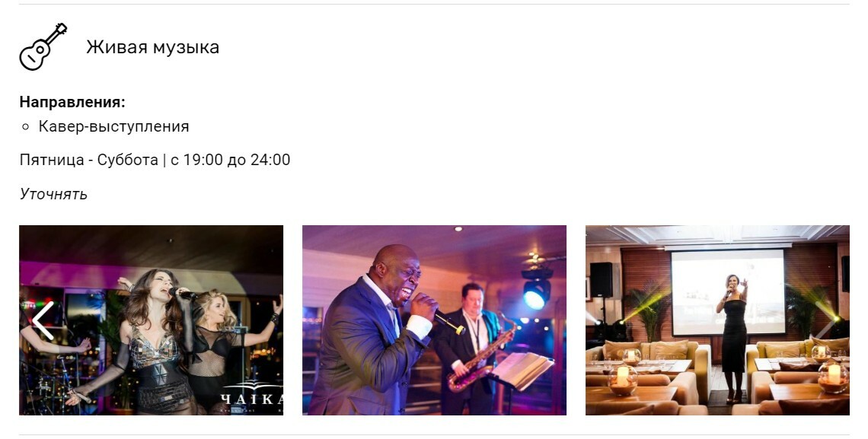The height and width of the screenshot is (439, 868).
Task: Click the black loudspeaker in the third photo
Action: [602, 280]
